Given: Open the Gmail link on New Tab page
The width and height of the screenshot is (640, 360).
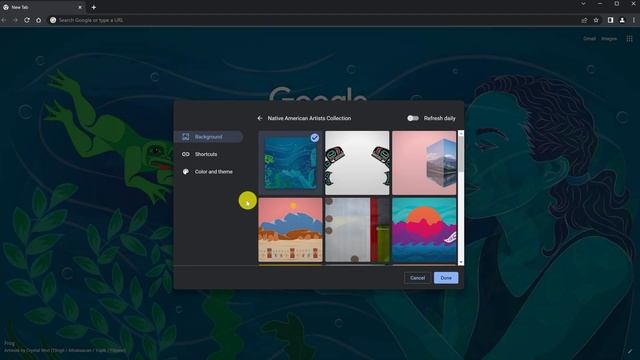Looking at the screenshot, I should click(589, 39).
